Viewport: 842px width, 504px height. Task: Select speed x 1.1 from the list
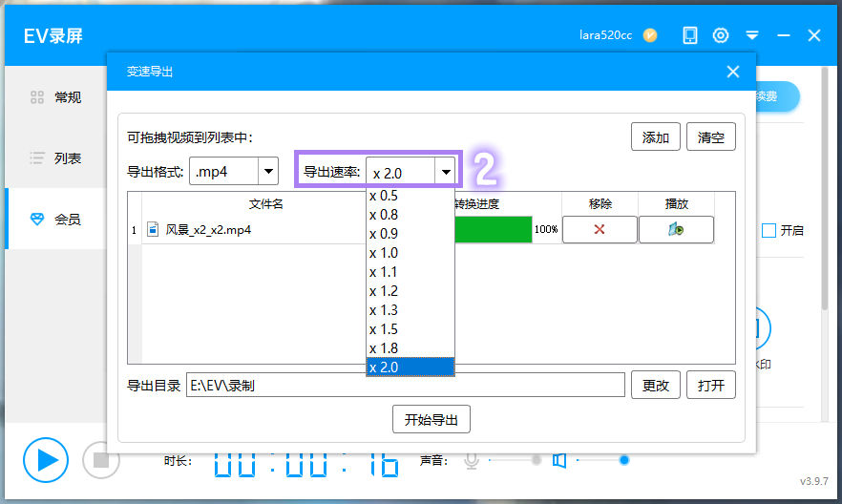[x=410, y=272]
